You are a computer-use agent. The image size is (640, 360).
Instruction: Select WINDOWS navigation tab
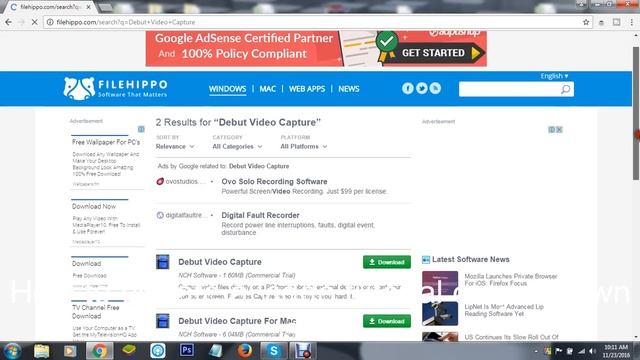[227, 89]
